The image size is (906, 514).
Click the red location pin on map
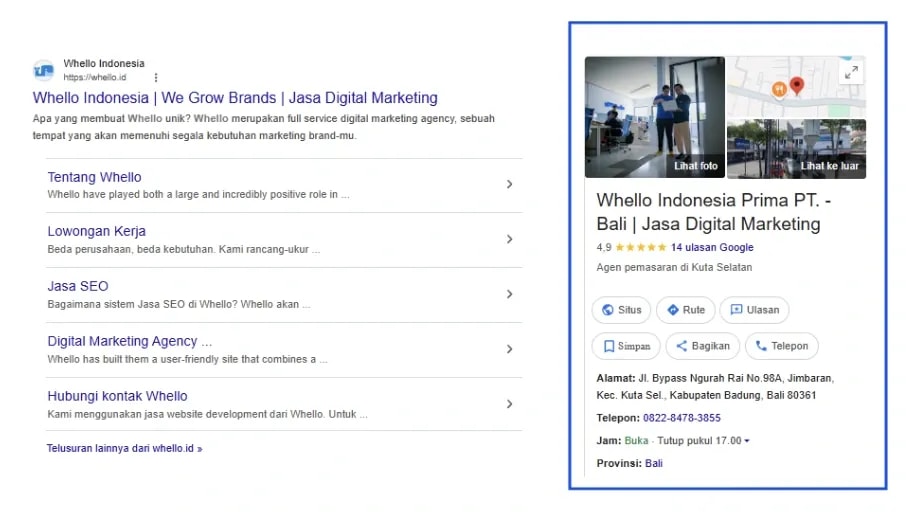pyautogui.click(x=797, y=86)
